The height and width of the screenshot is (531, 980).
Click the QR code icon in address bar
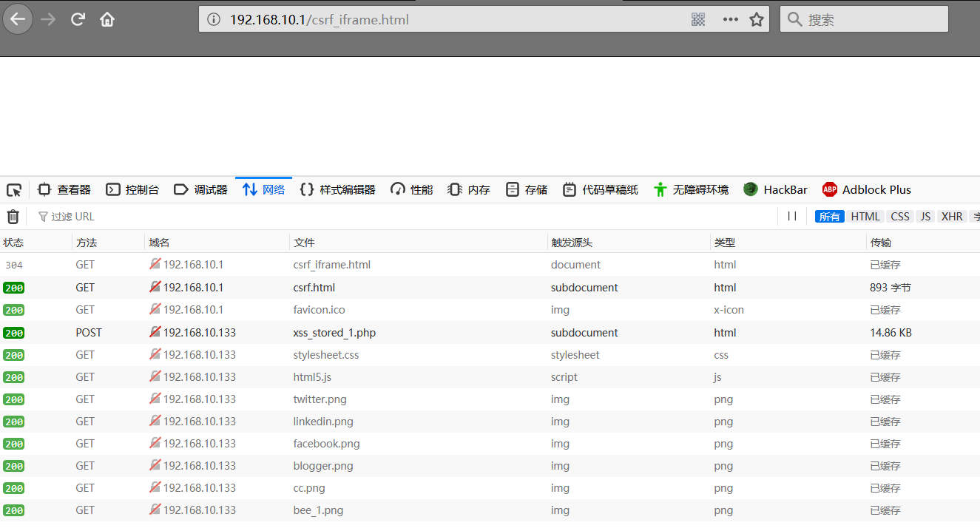698,20
